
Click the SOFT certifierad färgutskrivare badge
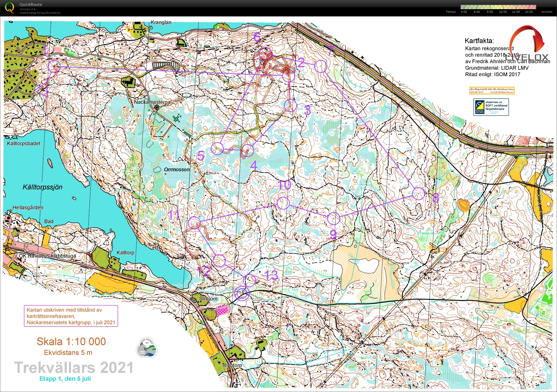491,107
